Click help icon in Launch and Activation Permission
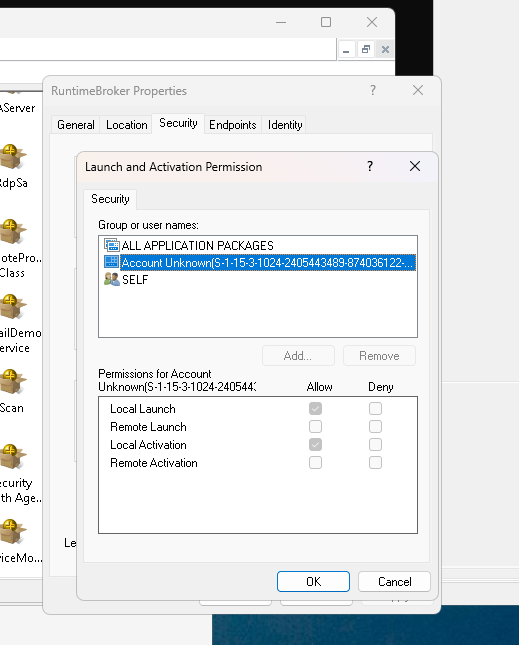The image size is (519, 645). coord(370,166)
